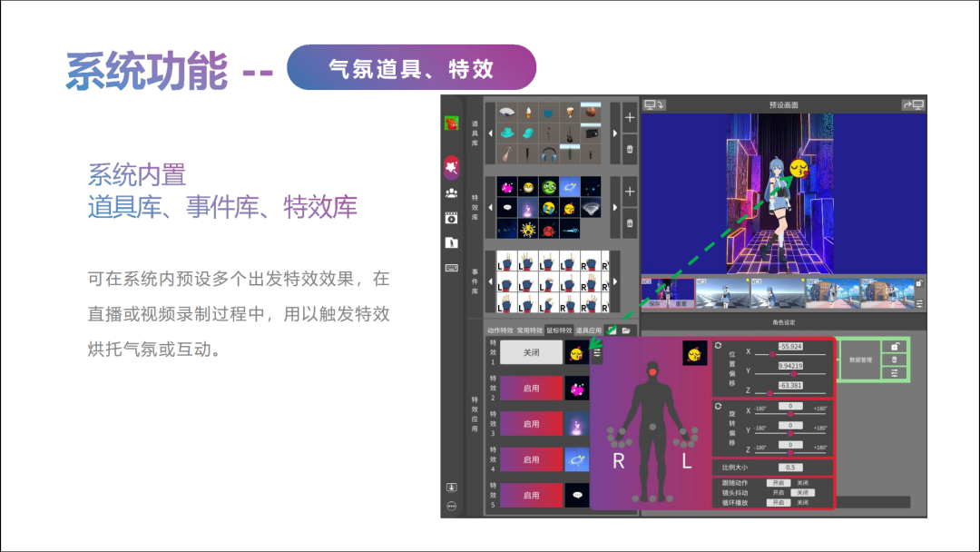This screenshot has height=552, width=980.
Task: Click the 关闭 button for 特效1
Action: [531, 352]
